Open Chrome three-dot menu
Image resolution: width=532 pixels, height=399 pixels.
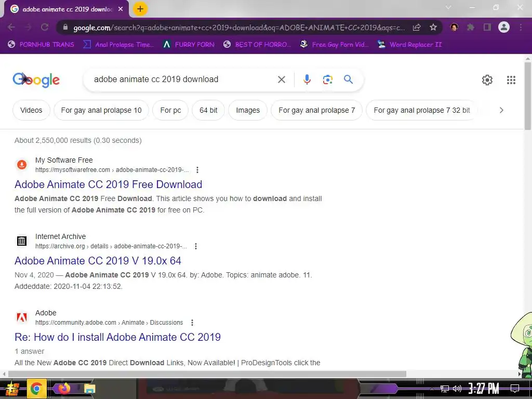coord(521,27)
